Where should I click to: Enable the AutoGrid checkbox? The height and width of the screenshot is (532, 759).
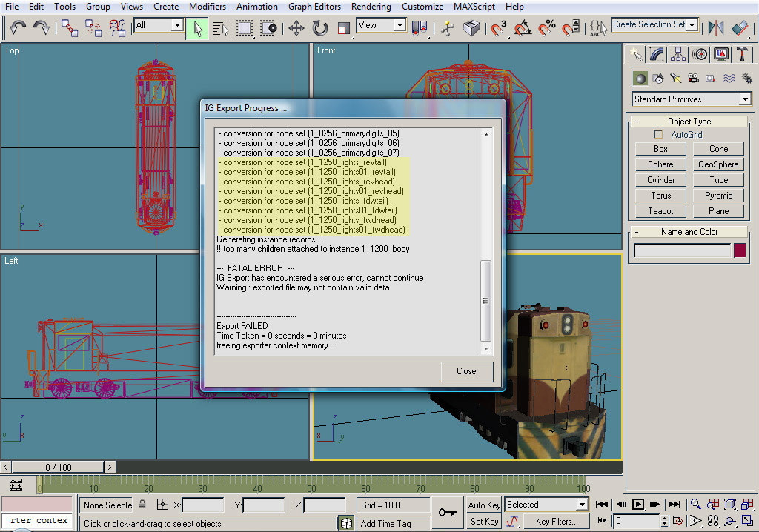tap(658, 135)
